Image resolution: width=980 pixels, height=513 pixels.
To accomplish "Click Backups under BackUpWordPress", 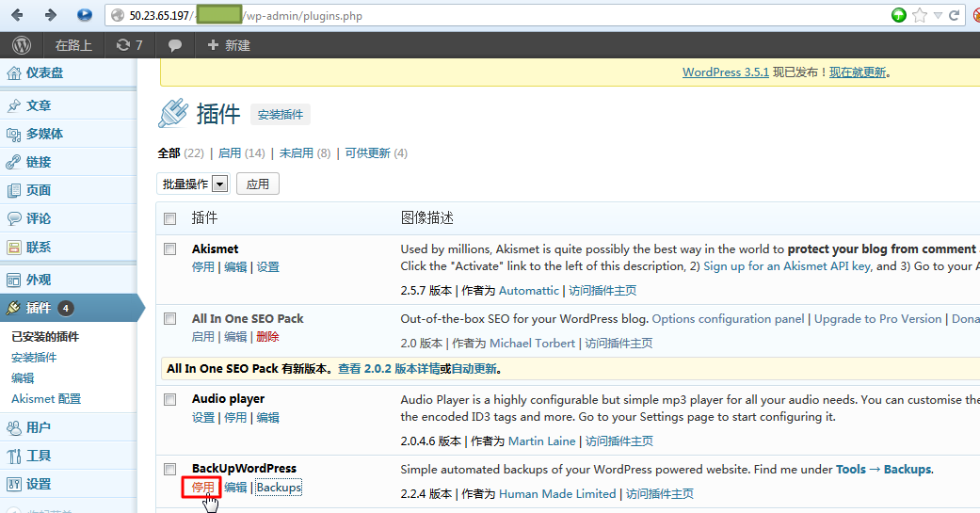I will pyautogui.click(x=279, y=488).
